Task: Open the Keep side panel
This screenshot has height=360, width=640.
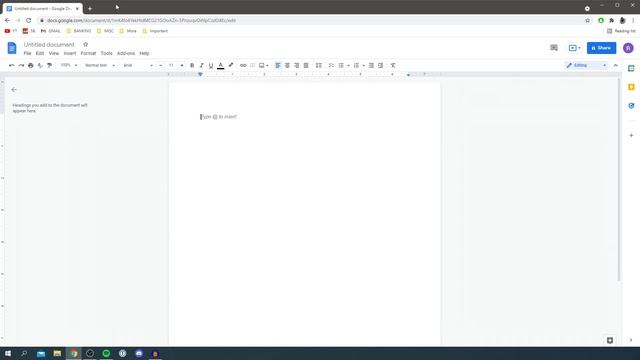Action: coord(631,87)
